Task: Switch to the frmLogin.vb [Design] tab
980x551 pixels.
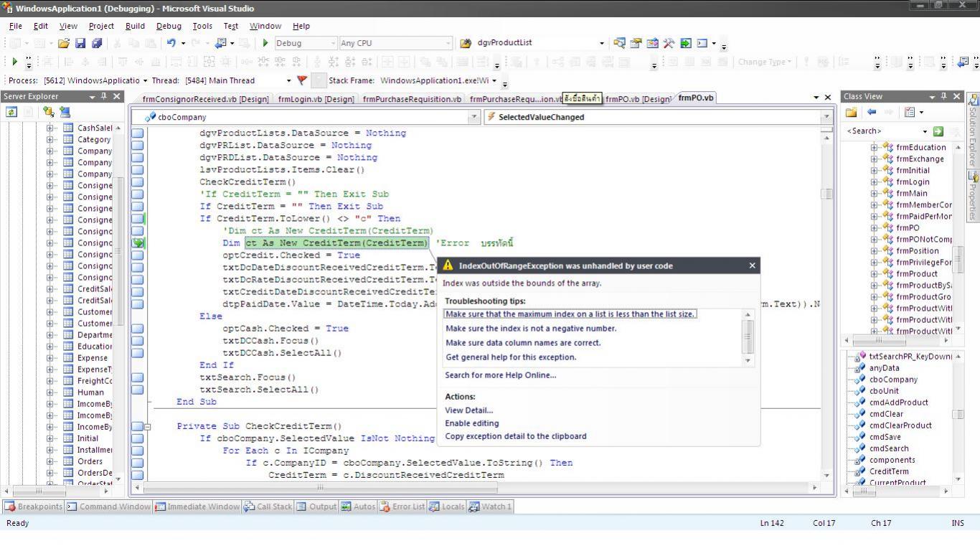Action: 316,99
